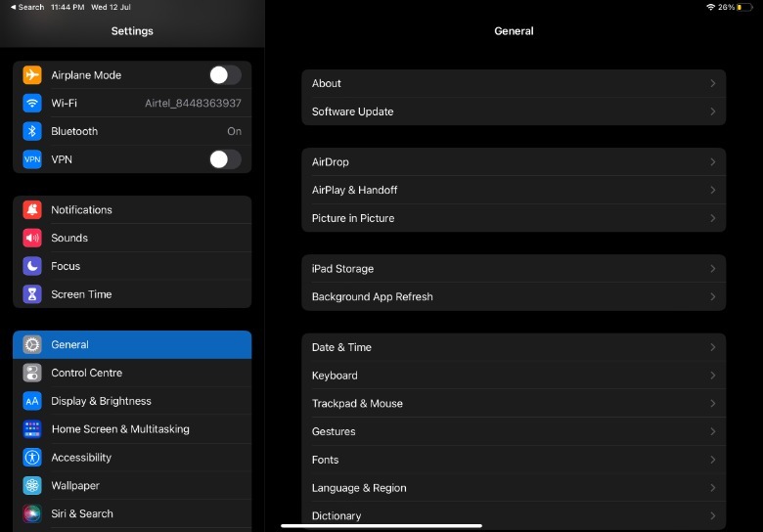Open Software Update via its chevron
The height and width of the screenshot is (532, 763).
(x=712, y=111)
